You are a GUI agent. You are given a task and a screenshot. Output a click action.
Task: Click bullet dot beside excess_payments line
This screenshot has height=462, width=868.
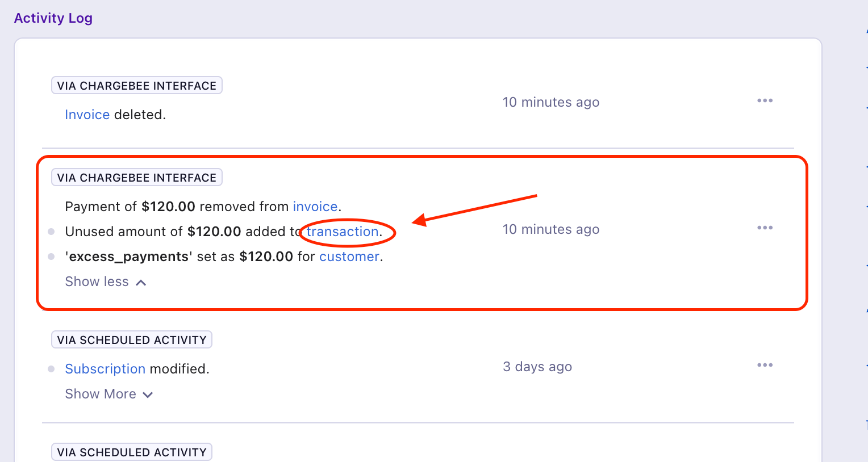pyautogui.click(x=51, y=257)
